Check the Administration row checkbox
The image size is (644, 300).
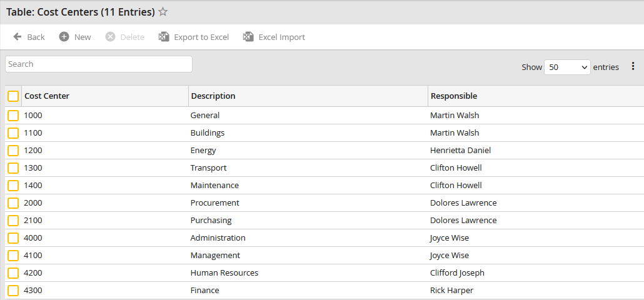coord(13,238)
